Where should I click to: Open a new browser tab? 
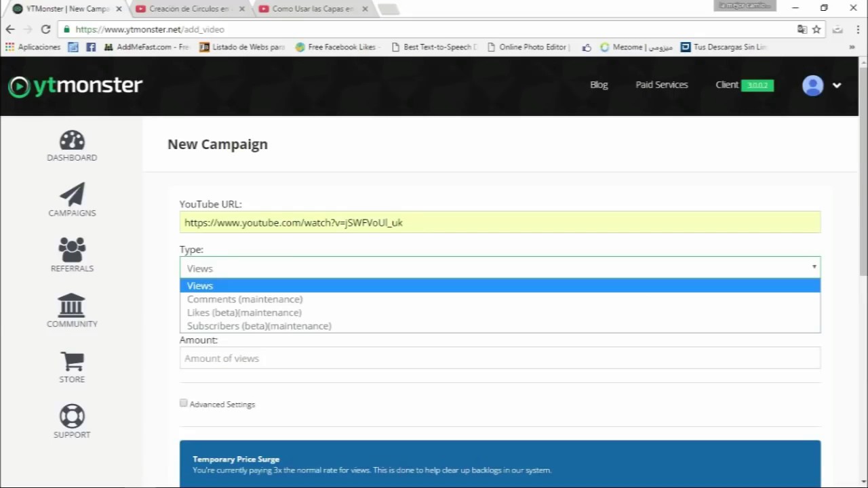pos(388,9)
